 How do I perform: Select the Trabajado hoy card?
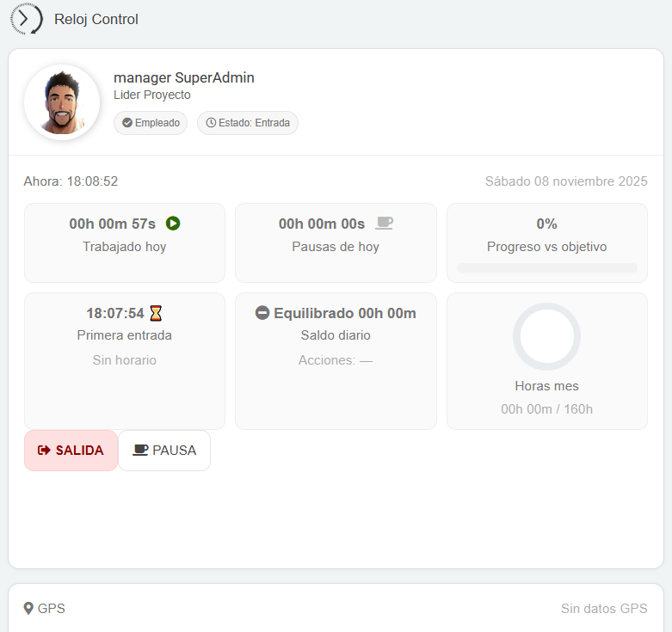[125, 242]
